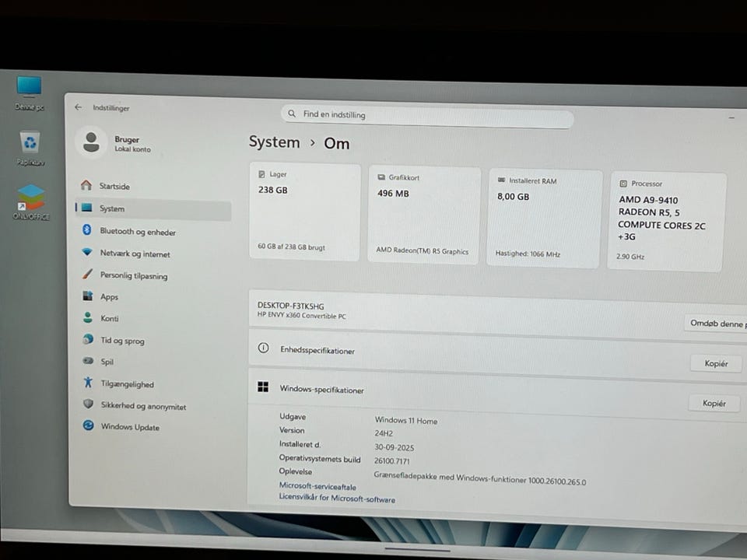Click the DESKTOP-F3TKSHG device name
The image size is (747, 560).
pos(290,306)
